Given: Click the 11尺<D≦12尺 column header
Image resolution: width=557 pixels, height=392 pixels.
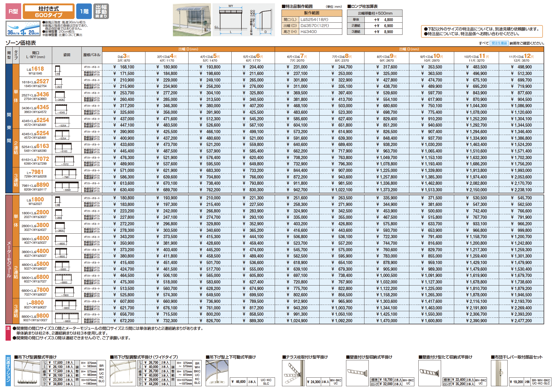Looking at the screenshot, I should (521, 58).
